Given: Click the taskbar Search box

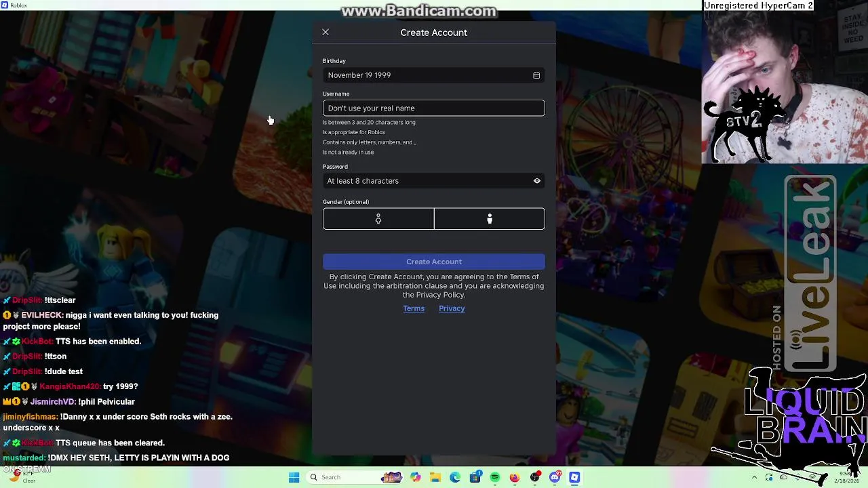Looking at the screenshot, I should 355,477.
